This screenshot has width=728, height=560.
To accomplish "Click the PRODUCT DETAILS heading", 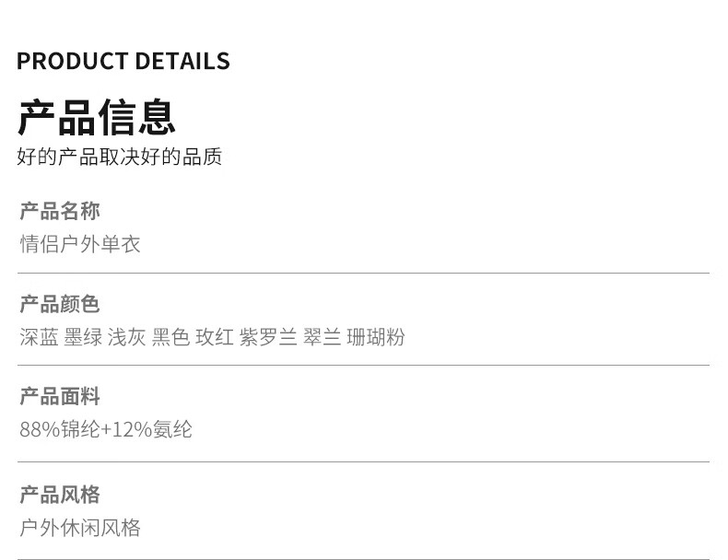I will click(123, 61).
